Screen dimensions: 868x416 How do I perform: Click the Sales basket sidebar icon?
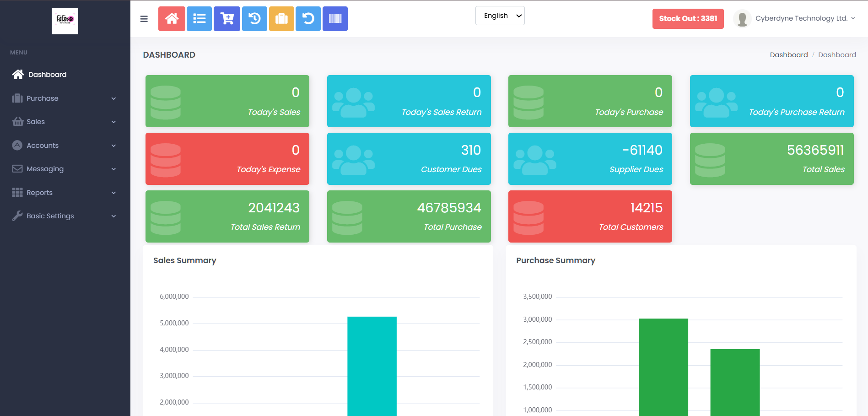click(17, 122)
